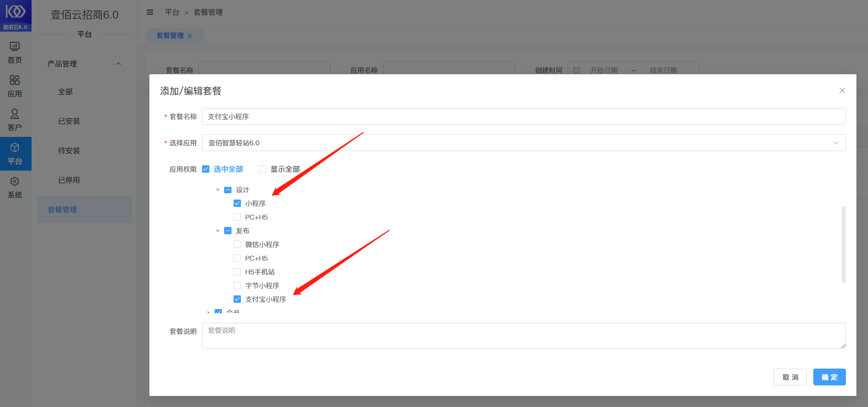The height and width of the screenshot is (407, 868).
Task: Check 微信小程序 permission
Action: [237, 245]
